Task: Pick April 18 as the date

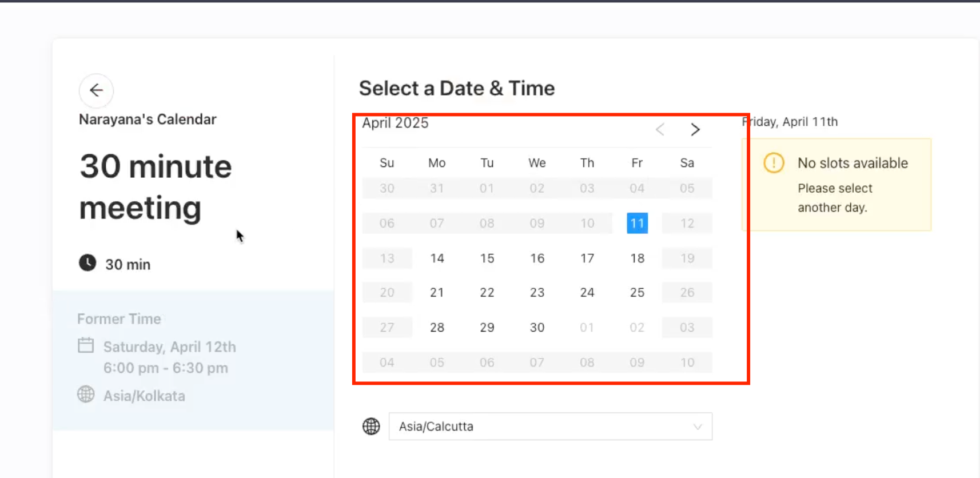Action: tap(637, 258)
